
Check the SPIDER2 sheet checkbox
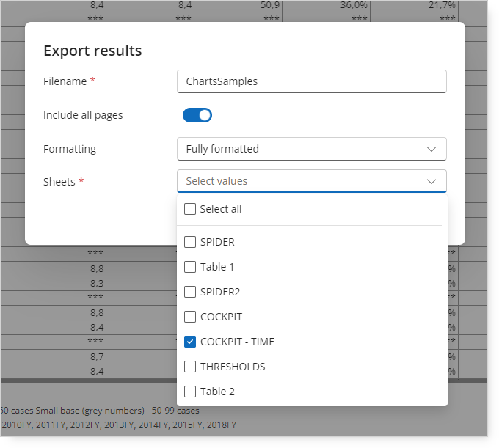point(190,292)
